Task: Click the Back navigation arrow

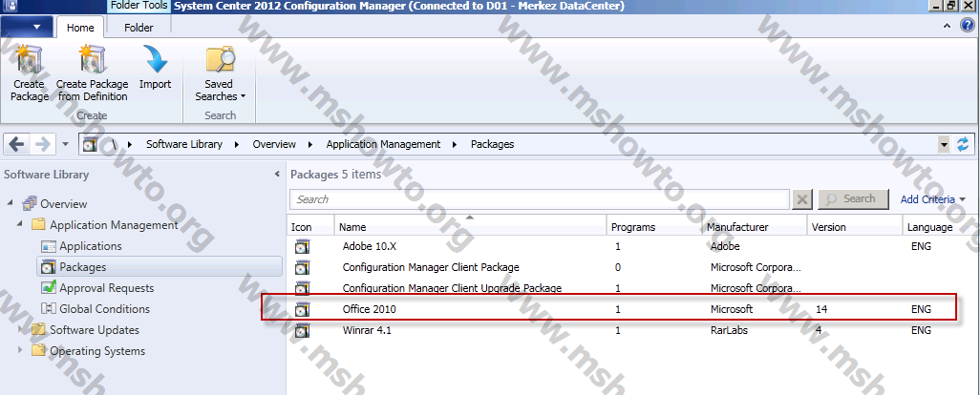Action: 16,145
